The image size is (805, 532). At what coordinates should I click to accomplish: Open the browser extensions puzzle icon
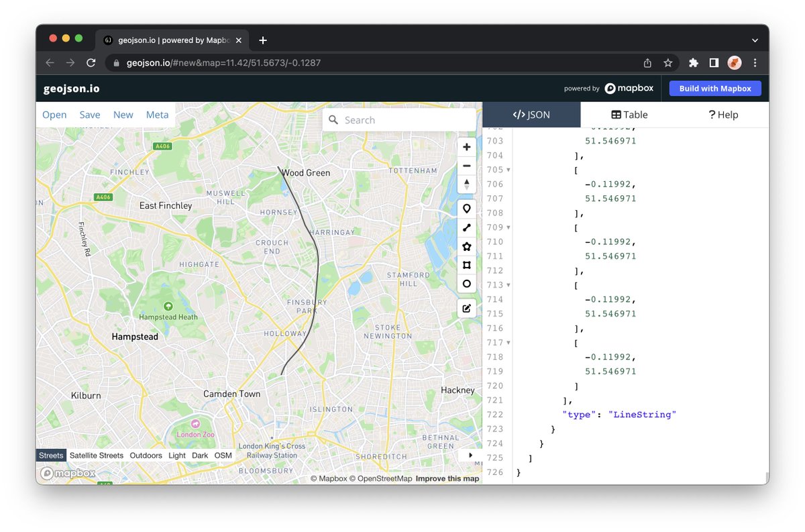point(694,62)
